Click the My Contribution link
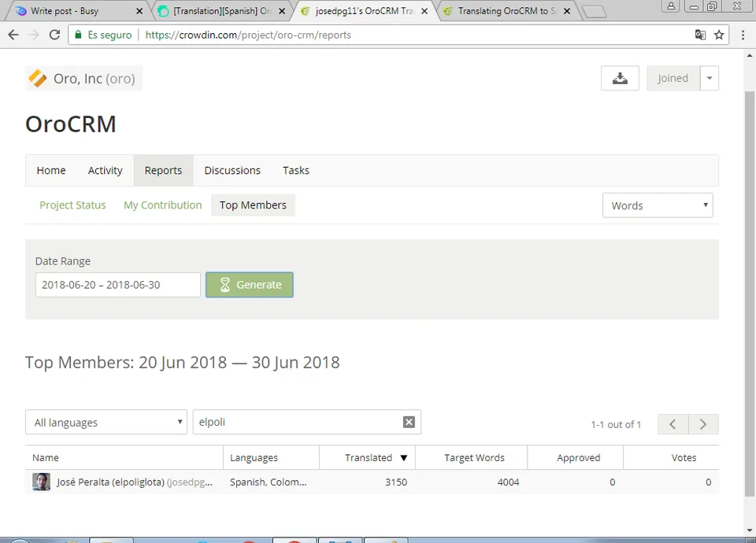The image size is (756, 543). [x=163, y=205]
